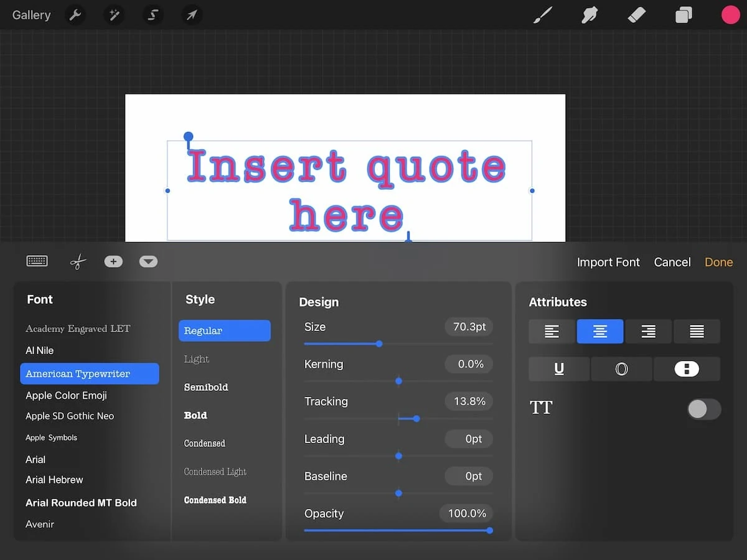Return to the Gallery

tap(31, 15)
